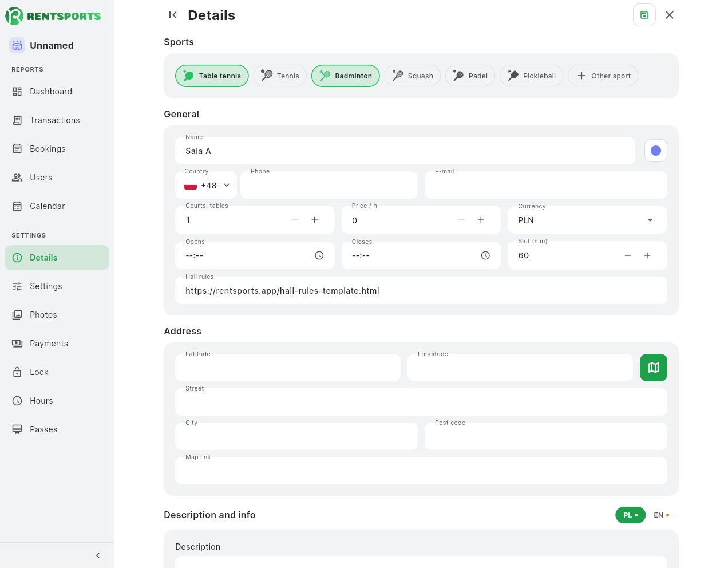728x568 pixels.
Task: Collapse the sidebar with the chevron
Action: pos(98,555)
